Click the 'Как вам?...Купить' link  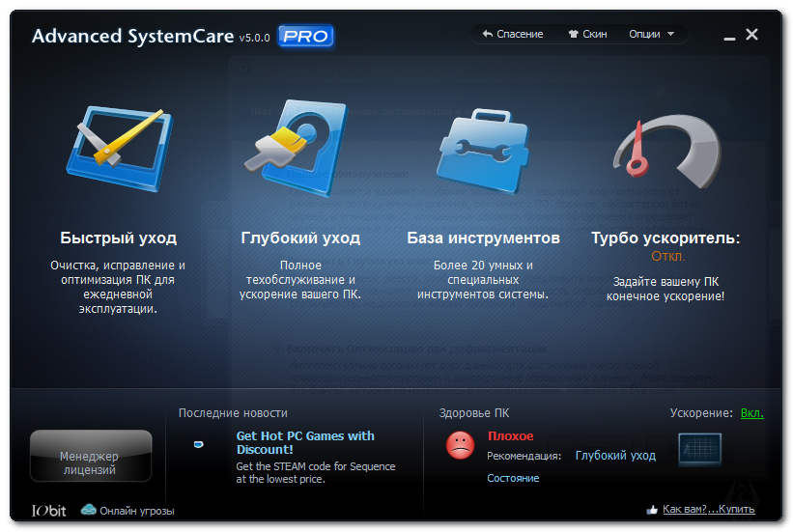[709, 509]
